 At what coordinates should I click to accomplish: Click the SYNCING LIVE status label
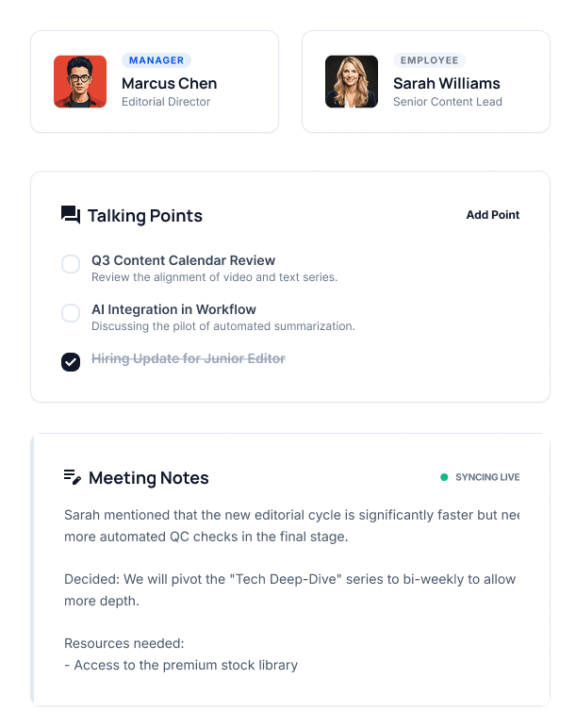pyautogui.click(x=487, y=477)
